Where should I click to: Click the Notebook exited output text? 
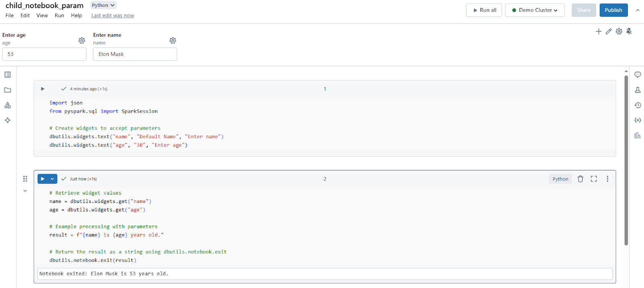pos(104,273)
